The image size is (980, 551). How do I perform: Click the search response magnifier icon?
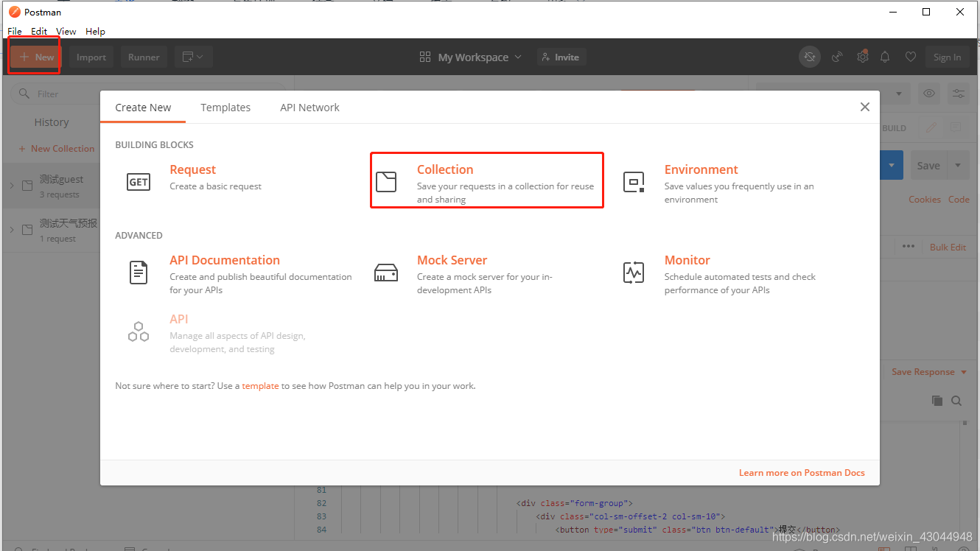coord(956,401)
